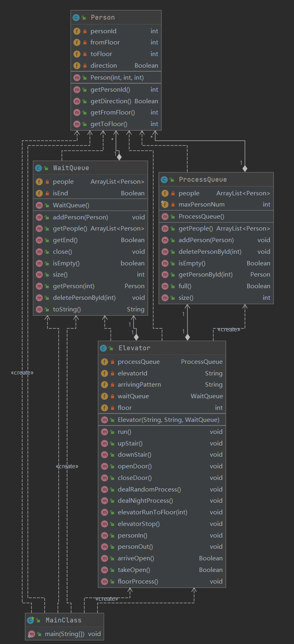Click the method icon beside toString()
This screenshot has width=294, height=644.
point(39,309)
